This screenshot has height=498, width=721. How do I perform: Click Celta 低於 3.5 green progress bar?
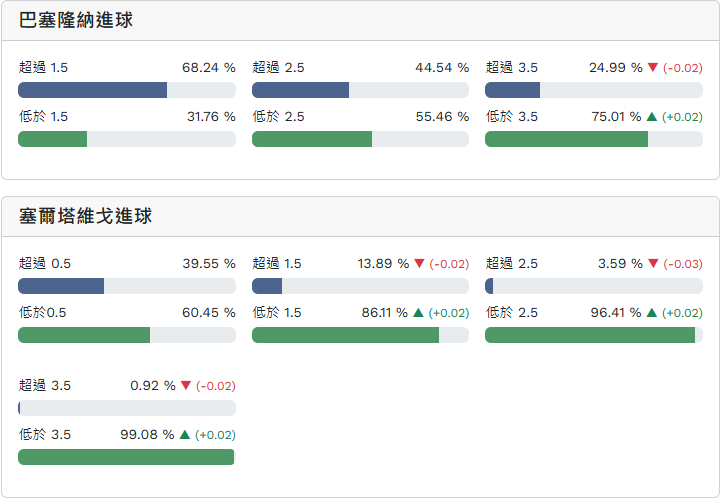point(127,457)
